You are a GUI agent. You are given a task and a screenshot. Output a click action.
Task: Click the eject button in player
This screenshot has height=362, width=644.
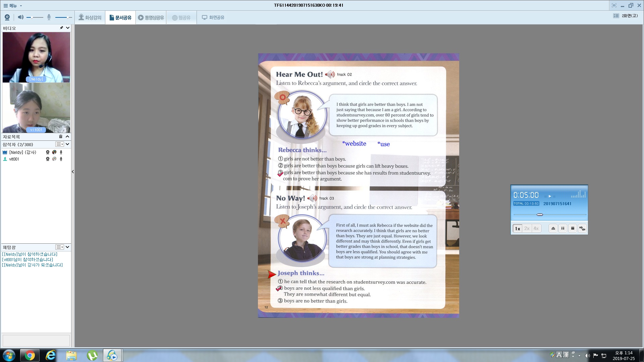(x=553, y=228)
